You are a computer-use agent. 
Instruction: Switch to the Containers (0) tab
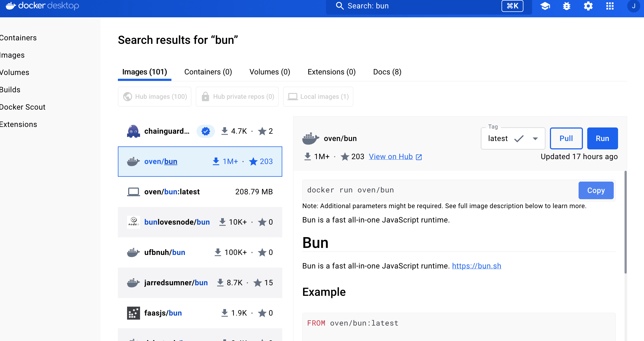click(208, 72)
